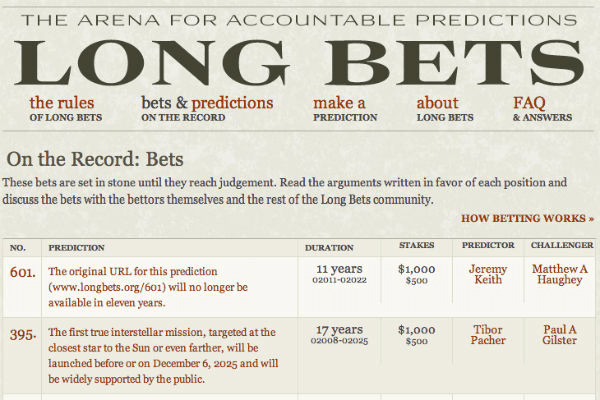Open bet number 601
Screen dimensions: 600x400
tap(22, 272)
